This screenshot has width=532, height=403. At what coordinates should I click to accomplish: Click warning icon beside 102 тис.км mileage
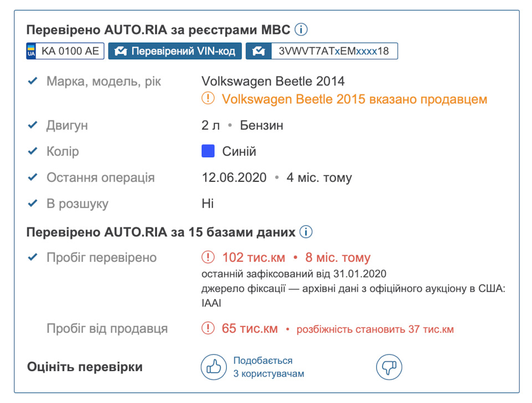208,257
